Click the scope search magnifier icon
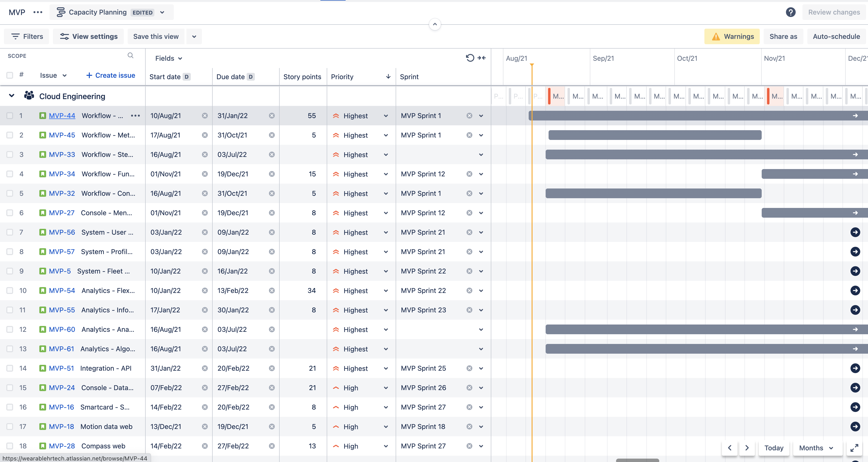 click(130, 56)
